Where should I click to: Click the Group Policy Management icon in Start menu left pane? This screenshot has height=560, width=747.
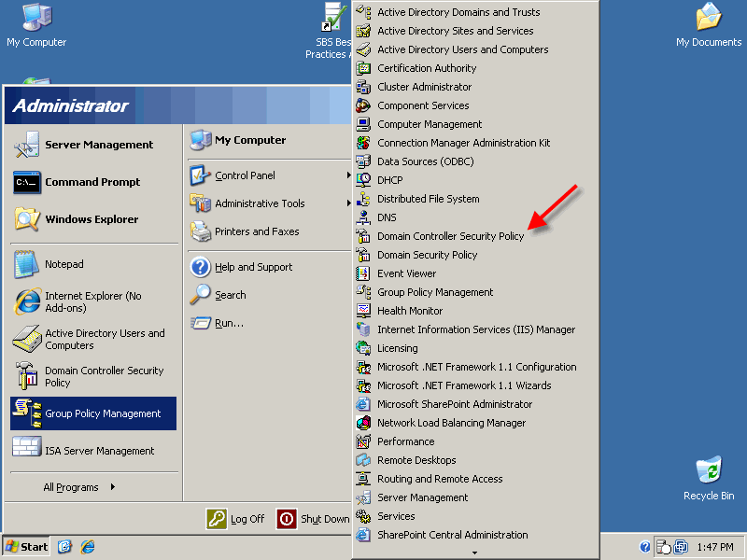pyautogui.click(x=28, y=413)
